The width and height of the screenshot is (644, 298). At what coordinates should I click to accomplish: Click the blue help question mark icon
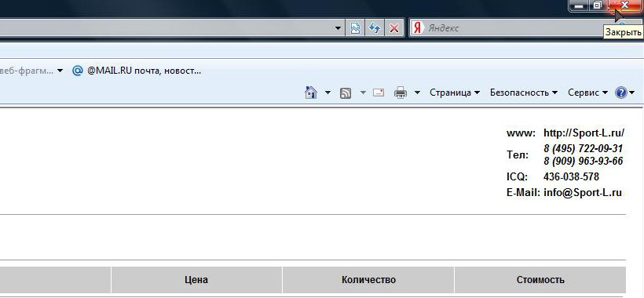620,93
